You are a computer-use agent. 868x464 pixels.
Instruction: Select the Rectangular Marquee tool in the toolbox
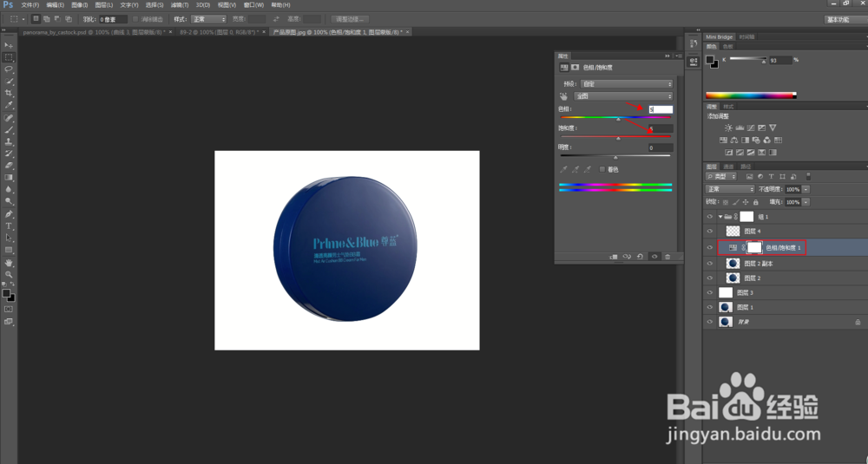pos(9,57)
